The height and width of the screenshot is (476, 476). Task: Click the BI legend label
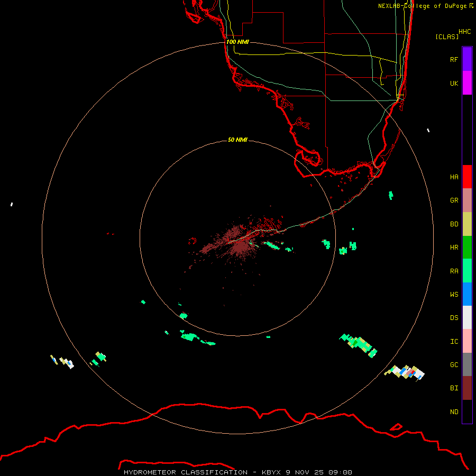(x=454, y=388)
